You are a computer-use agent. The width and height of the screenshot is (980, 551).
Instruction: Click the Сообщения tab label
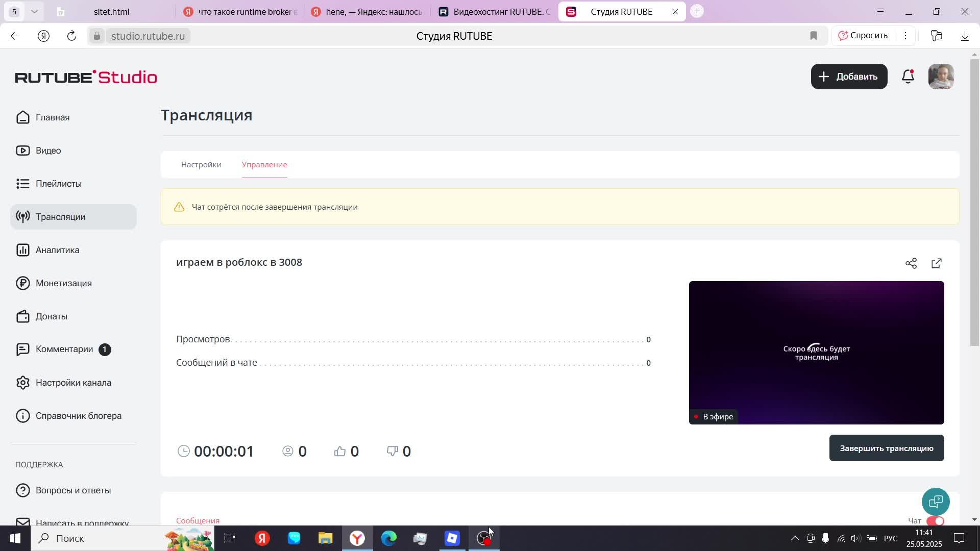coord(198,521)
